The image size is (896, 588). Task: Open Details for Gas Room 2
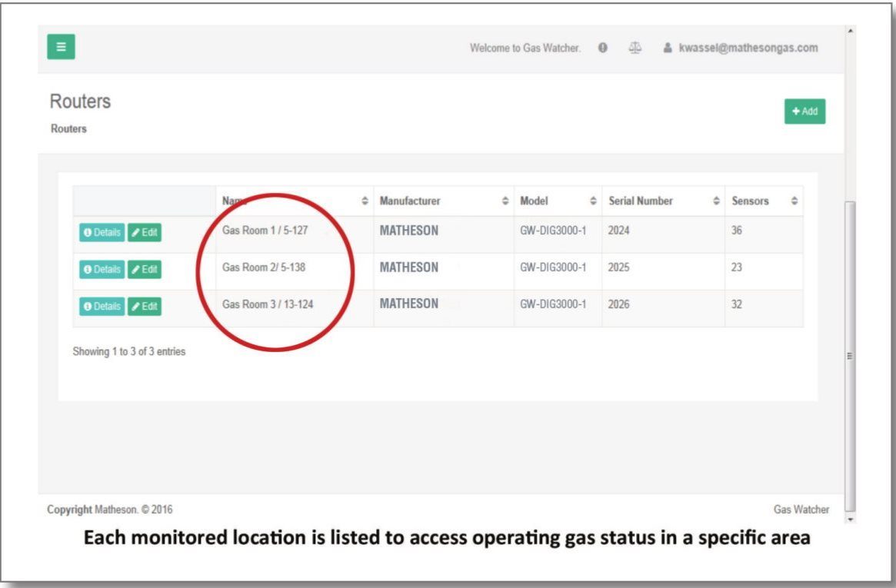[102, 270]
